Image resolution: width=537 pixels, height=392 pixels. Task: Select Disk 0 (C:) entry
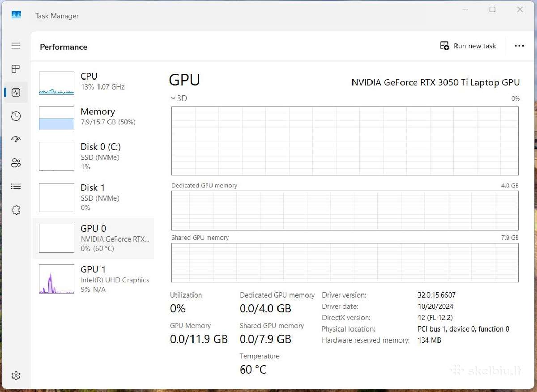[x=93, y=156]
